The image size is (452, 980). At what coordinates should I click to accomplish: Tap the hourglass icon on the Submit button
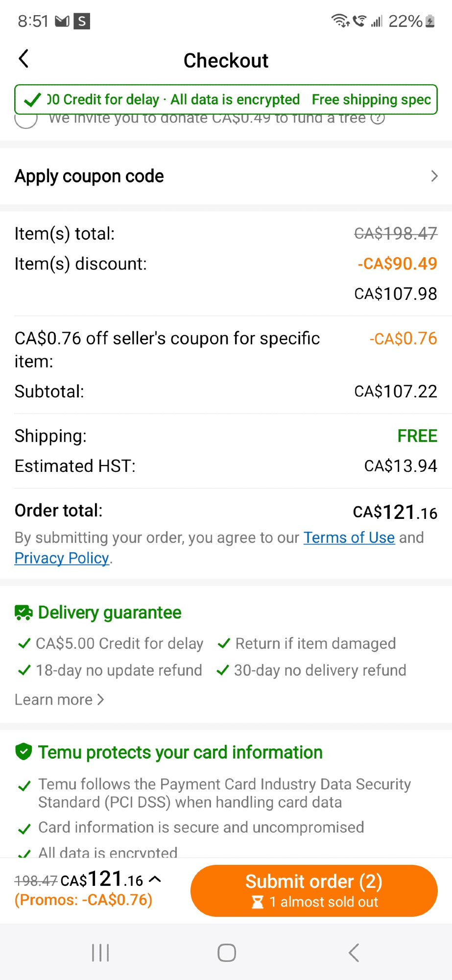[x=258, y=902]
